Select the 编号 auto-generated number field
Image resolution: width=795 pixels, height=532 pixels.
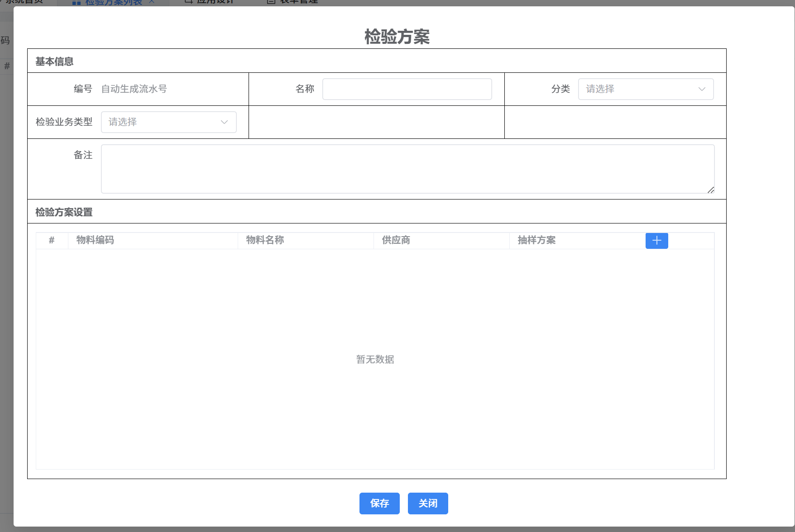134,89
